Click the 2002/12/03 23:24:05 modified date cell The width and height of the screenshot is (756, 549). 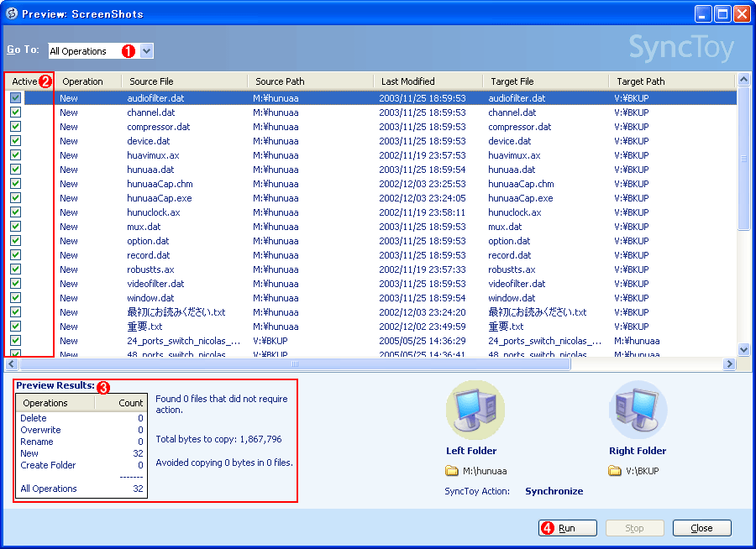(x=423, y=198)
